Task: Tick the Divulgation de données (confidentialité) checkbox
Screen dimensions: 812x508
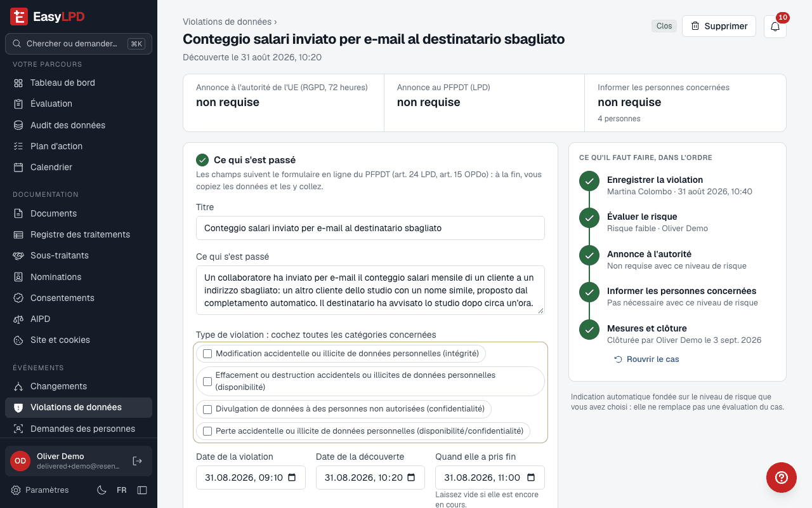Action: tap(207, 409)
